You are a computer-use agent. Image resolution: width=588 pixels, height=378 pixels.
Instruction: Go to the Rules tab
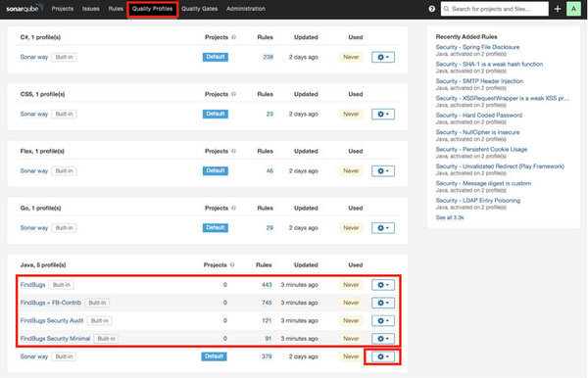[116, 9]
